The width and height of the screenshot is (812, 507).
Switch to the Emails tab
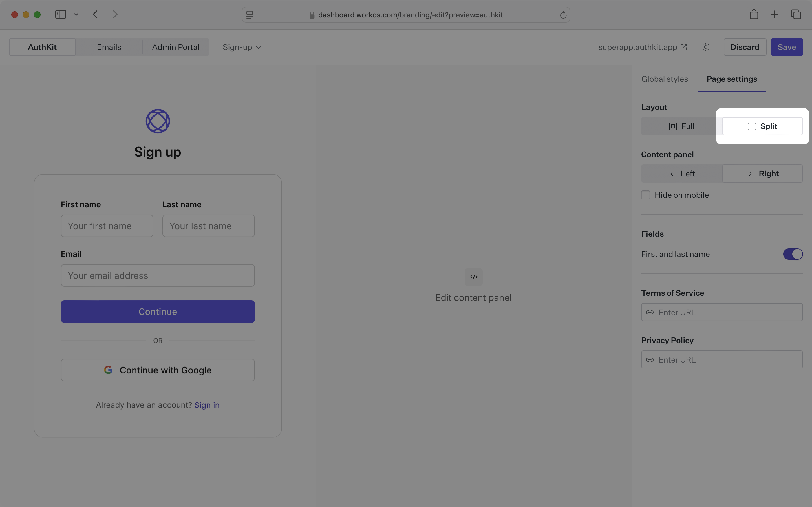tap(109, 47)
